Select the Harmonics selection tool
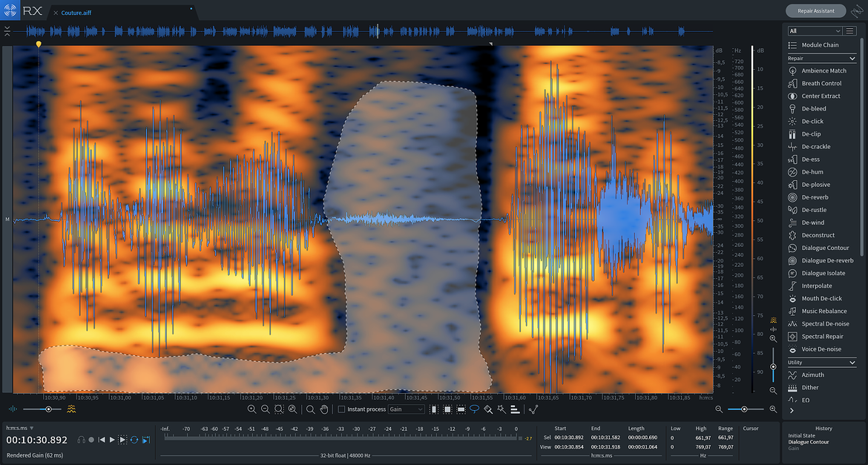Screen dimensions: 868x465 point(516,409)
